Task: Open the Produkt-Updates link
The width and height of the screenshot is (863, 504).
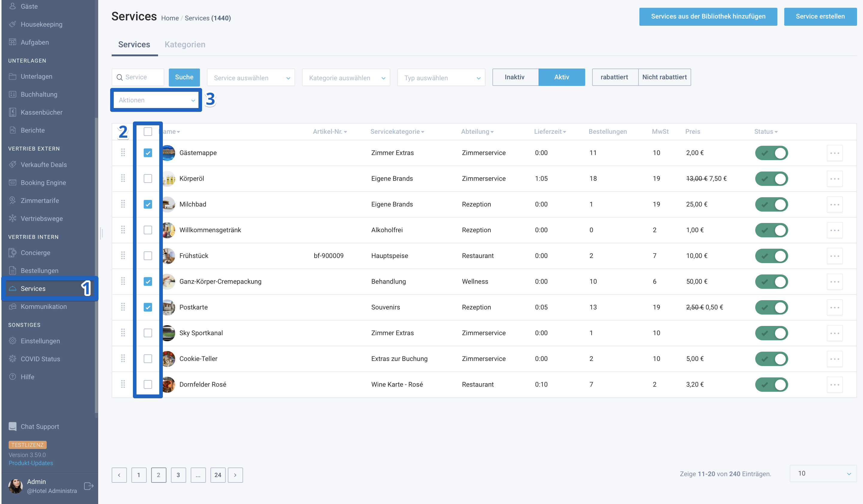Action: [31, 463]
